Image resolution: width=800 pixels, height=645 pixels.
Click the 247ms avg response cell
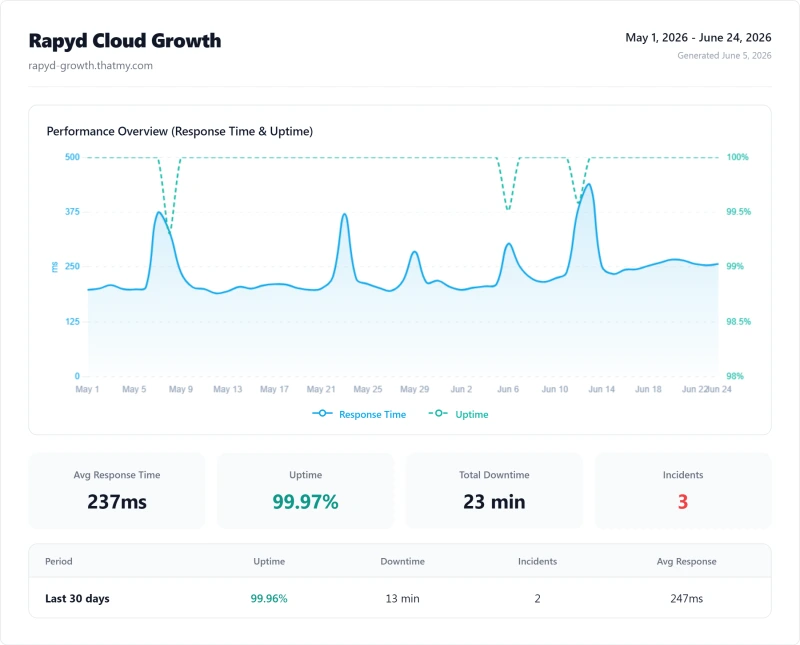click(x=686, y=599)
